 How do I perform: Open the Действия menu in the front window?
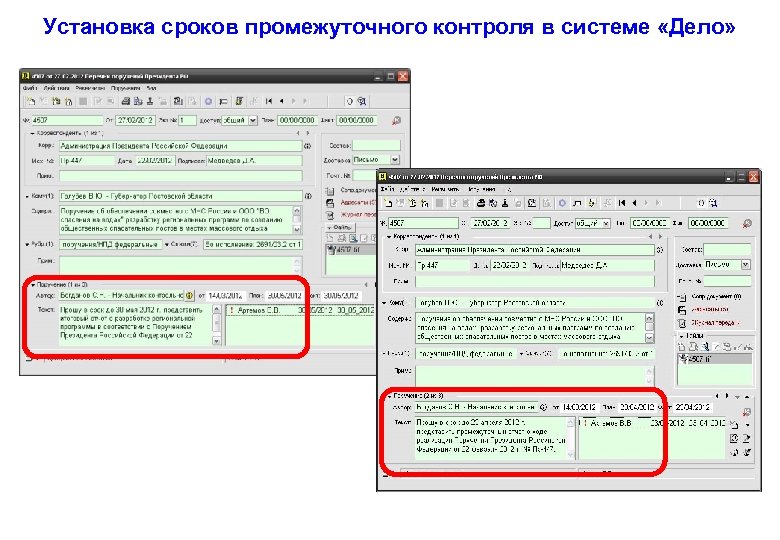coord(412,189)
